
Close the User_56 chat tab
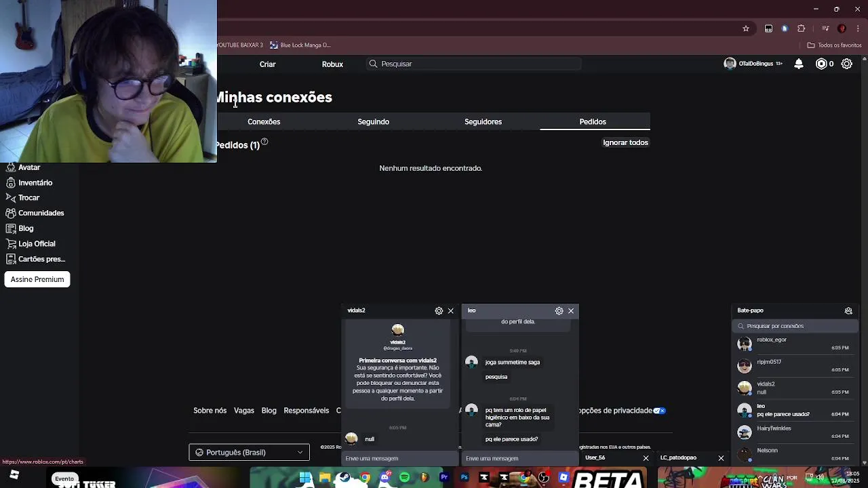pyautogui.click(x=646, y=458)
